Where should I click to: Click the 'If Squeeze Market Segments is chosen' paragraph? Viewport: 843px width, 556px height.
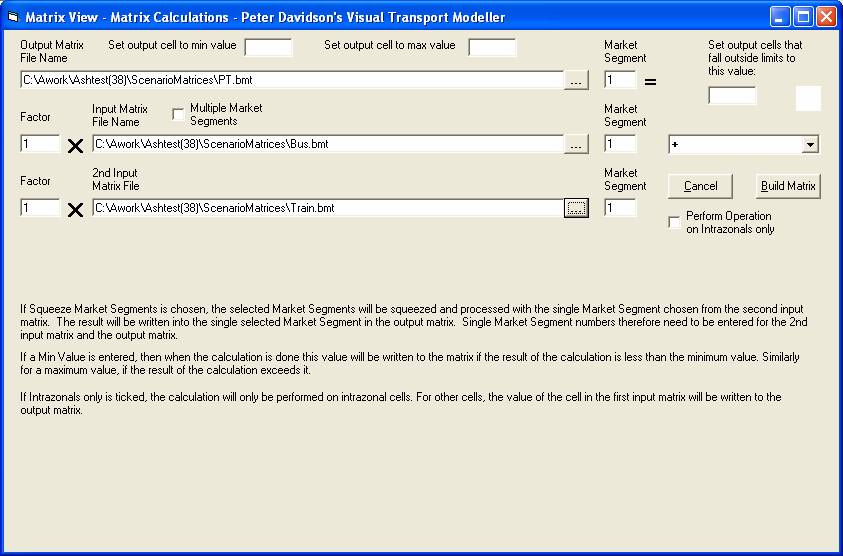click(414, 322)
